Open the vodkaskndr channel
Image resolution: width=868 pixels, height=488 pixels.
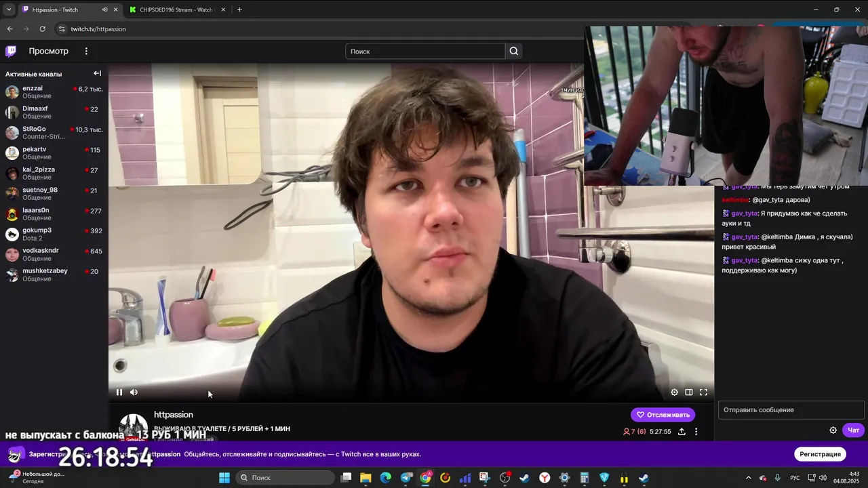pyautogui.click(x=54, y=255)
